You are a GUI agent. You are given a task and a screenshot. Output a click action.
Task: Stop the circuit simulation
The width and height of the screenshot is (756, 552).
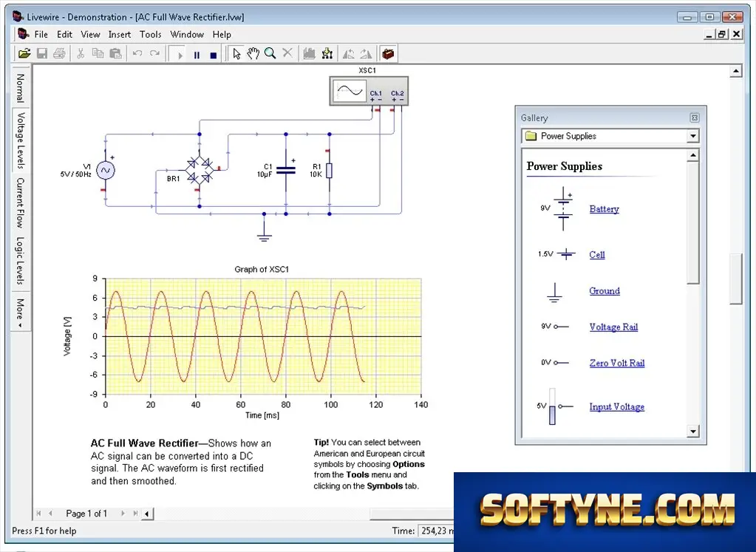[214, 55]
